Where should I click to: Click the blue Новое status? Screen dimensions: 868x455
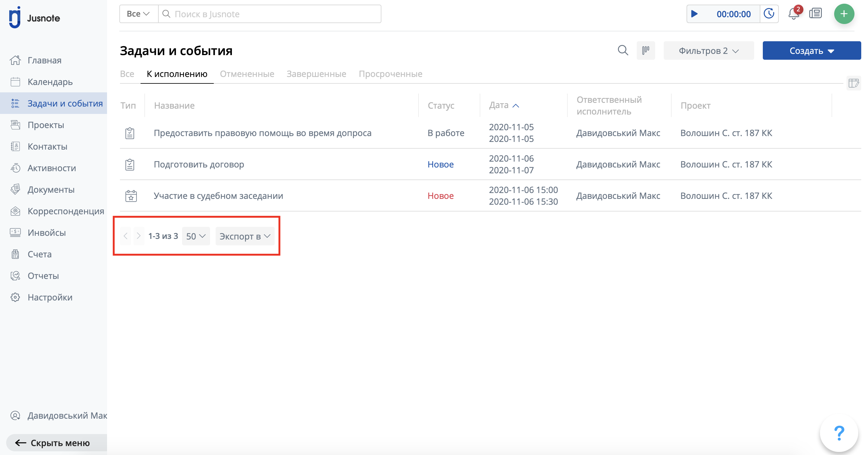tap(440, 165)
